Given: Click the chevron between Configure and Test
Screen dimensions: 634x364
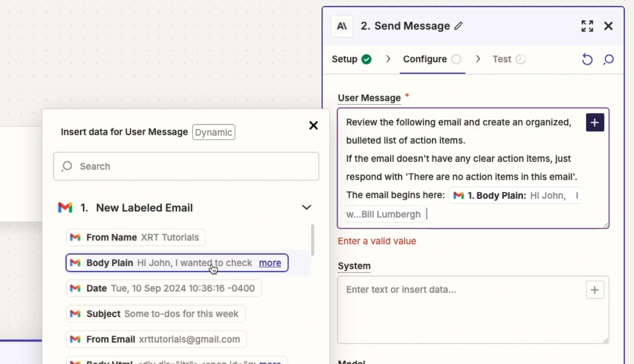Looking at the screenshot, I should click(478, 59).
